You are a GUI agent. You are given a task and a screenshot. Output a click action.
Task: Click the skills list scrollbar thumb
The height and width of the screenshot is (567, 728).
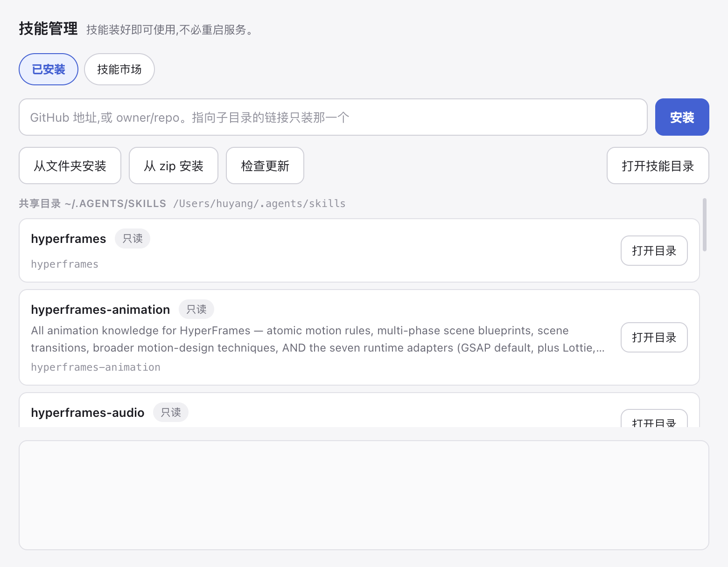[705, 225]
